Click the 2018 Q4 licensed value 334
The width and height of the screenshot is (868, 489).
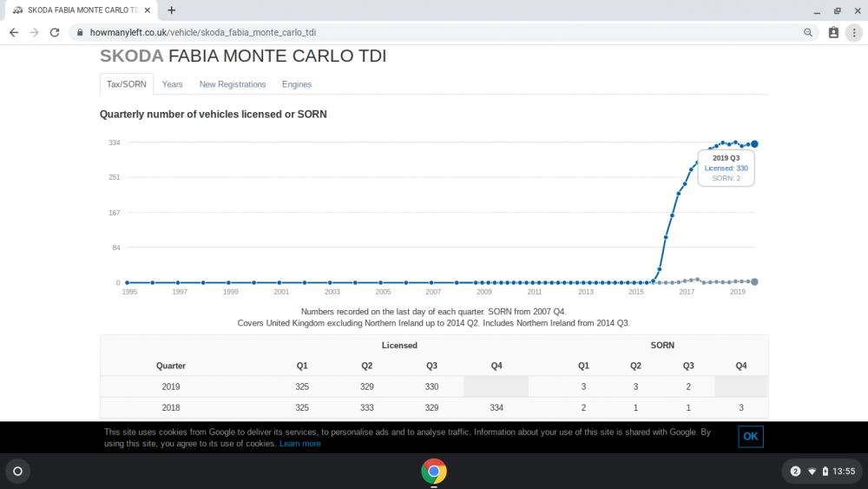pyautogui.click(x=496, y=407)
